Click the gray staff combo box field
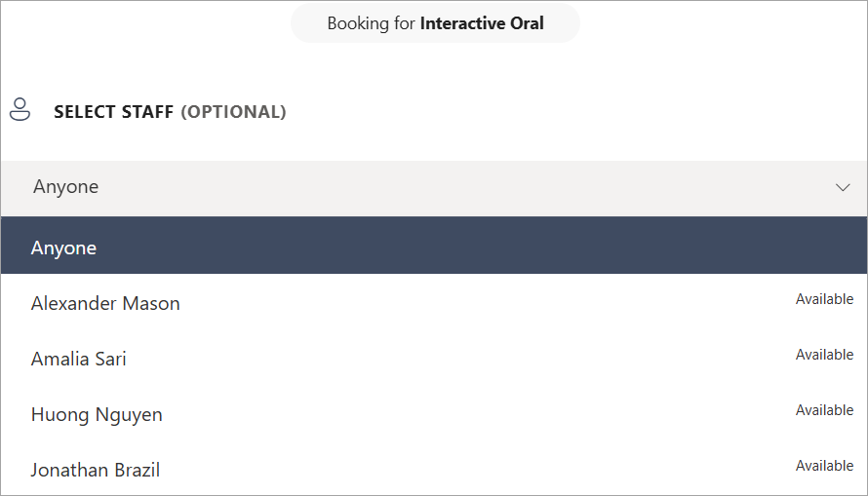The width and height of the screenshot is (868, 496). point(434,187)
